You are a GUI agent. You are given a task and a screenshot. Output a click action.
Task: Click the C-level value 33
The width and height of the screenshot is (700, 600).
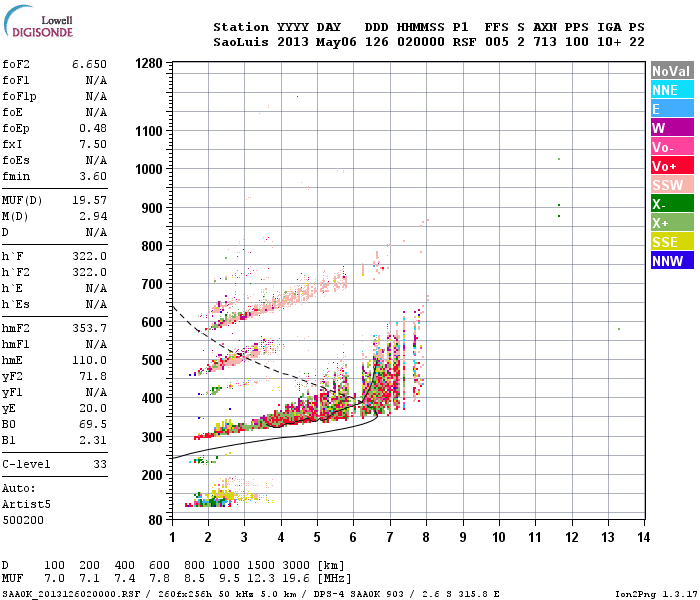coord(100,464)
